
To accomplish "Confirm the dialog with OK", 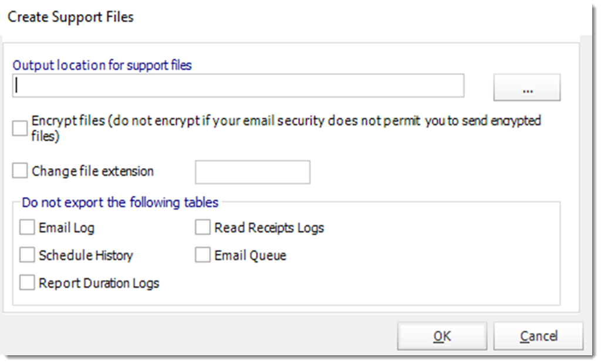I will (x=442, y=336).
